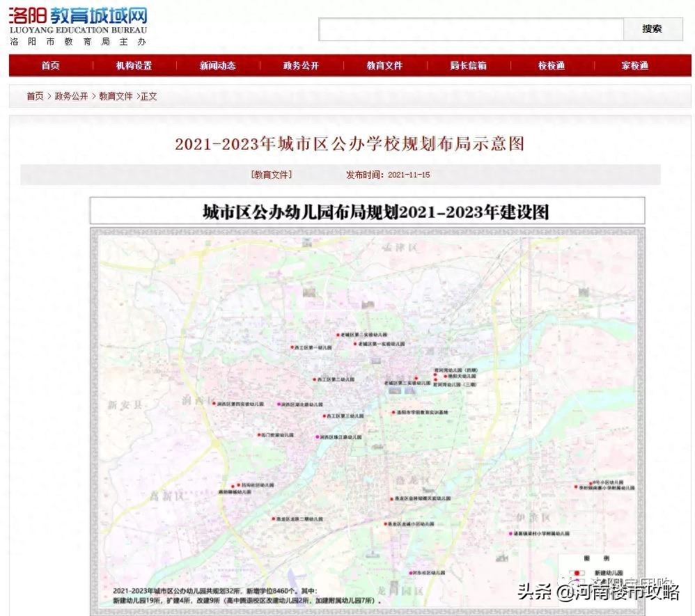This screenshot has width=695, height=616.
Task: Click the [教育文件] category tag under the title
Action: [272, 175]
